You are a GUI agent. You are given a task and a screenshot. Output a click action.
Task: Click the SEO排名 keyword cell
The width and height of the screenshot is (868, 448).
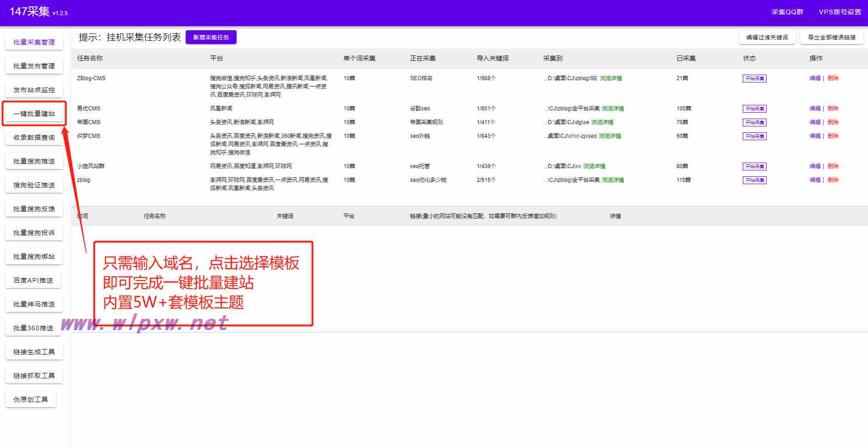click(x=421, y=78)
